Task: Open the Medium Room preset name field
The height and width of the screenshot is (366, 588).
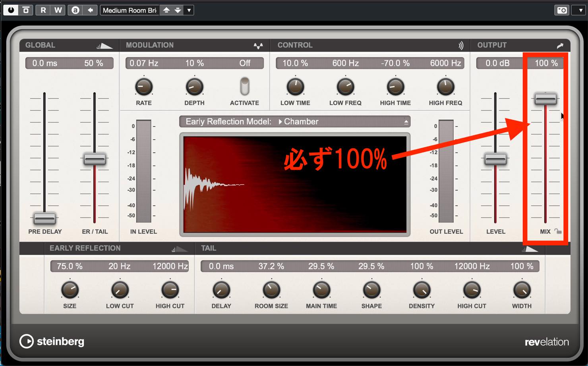Action: coord(130,10)
